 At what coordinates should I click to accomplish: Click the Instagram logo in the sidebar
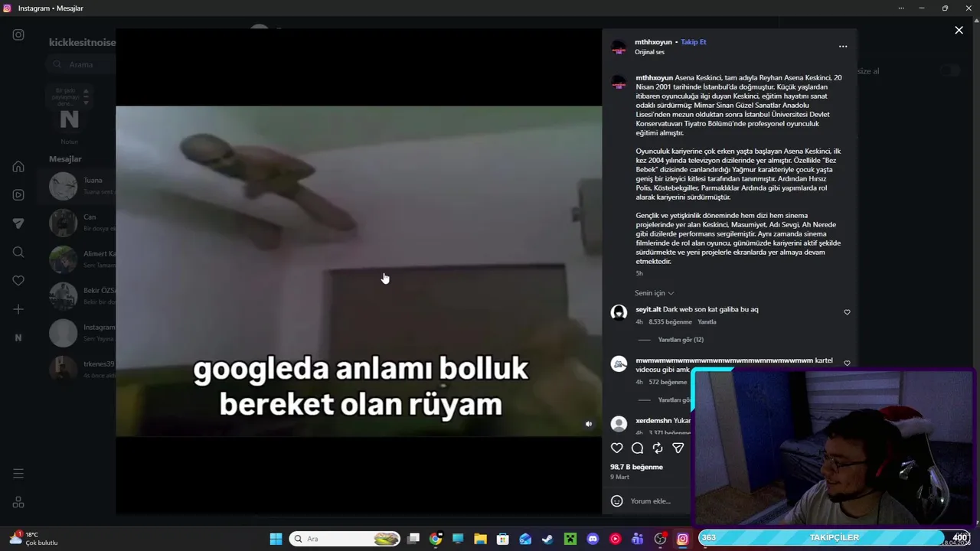(18, 34)
